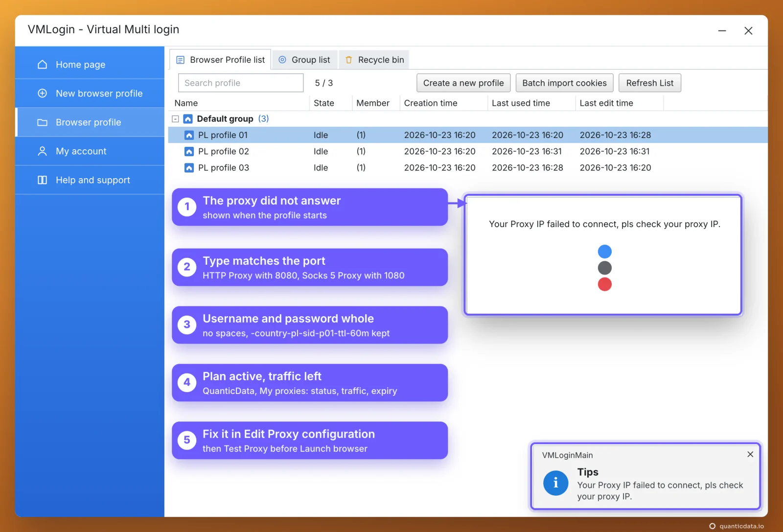Click the New browser profile plus icon

tap(43, 93)
